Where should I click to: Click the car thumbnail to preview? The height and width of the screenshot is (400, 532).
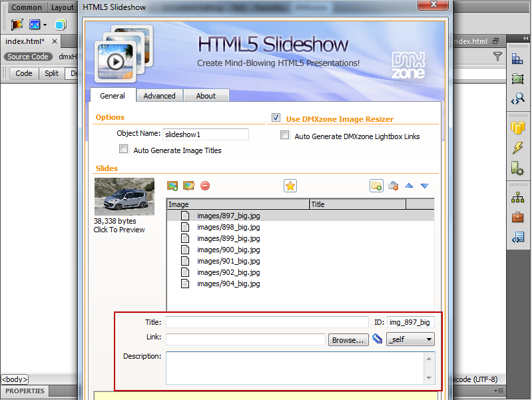click(x=125, y=197)
